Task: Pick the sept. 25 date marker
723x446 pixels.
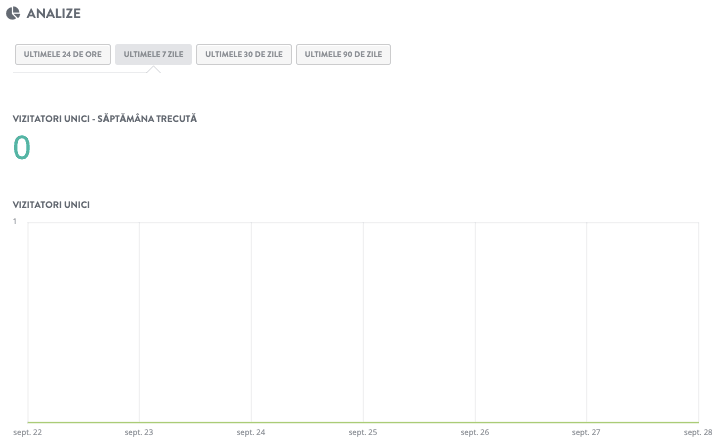Action: [x=363, y=433]
